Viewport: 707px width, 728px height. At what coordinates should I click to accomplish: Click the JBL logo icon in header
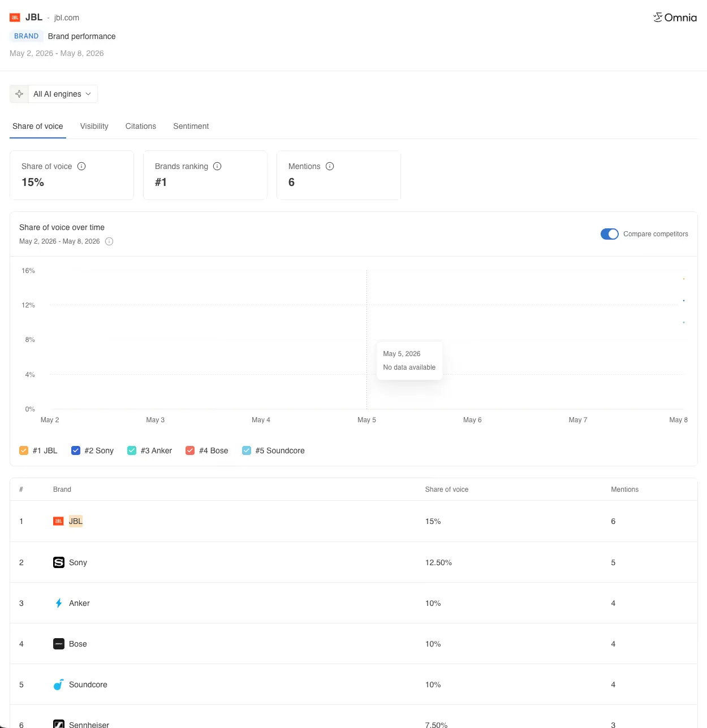15,18
